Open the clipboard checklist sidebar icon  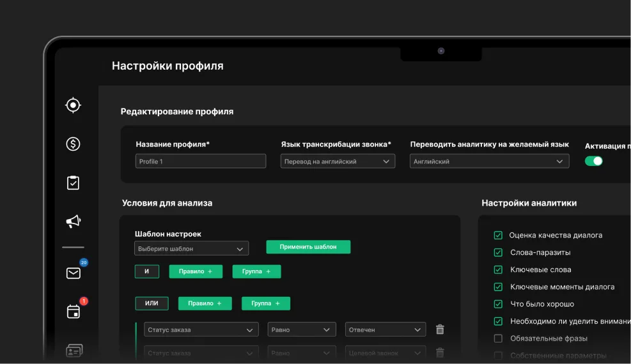click(74, 183)
